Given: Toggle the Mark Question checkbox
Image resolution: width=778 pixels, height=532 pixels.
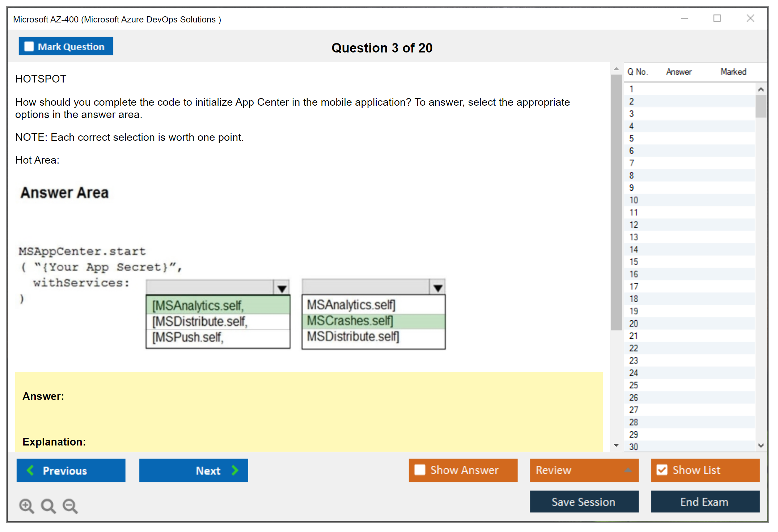Looking at the screenshot, I should coord(29,47).
